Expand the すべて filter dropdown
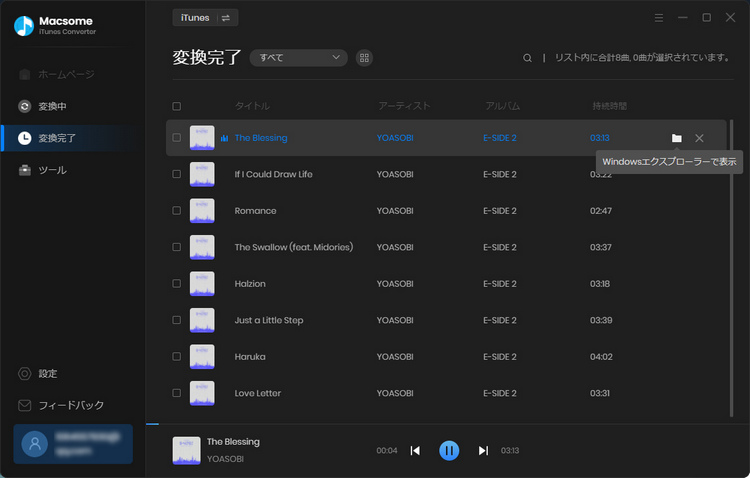750x478 pixels. click(x=298, y=58)
